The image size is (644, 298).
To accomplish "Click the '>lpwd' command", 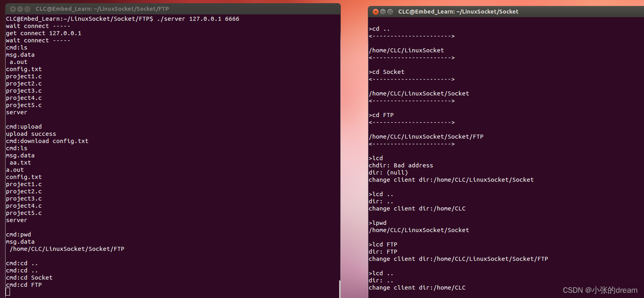I will [x=377, y=223].
